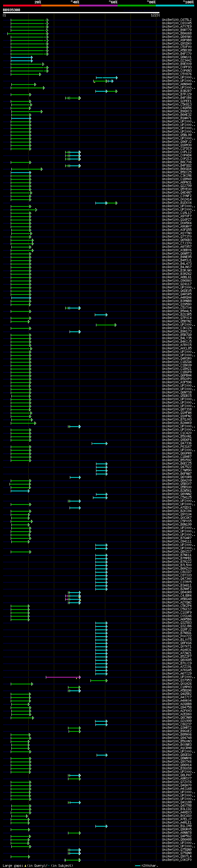Select the label UniRef100_A5BC89

pyautogui.click(x=177, y=50)
